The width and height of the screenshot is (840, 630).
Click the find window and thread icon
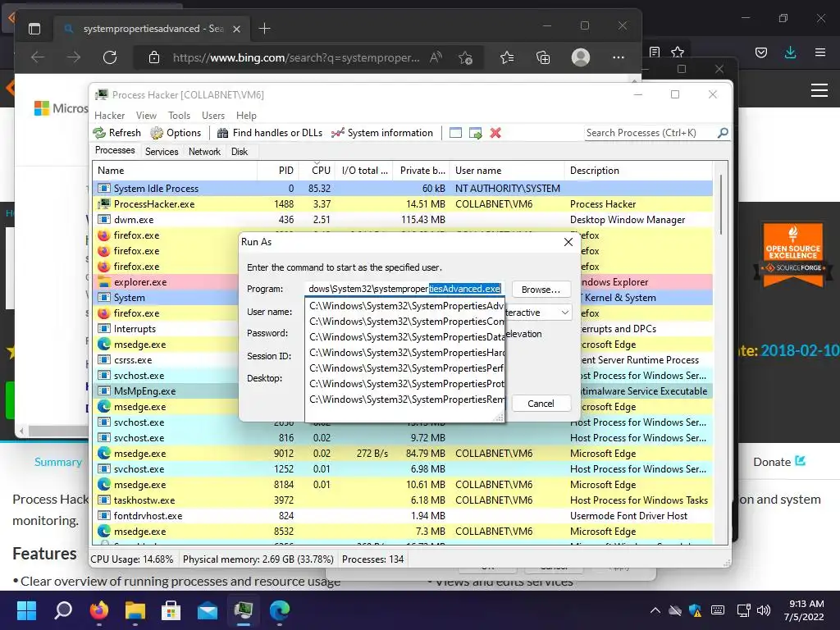[x=475, y=133]
